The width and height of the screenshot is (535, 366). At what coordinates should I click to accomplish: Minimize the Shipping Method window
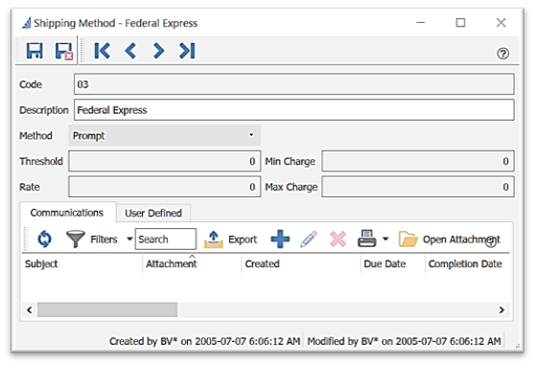click(420, 23)
